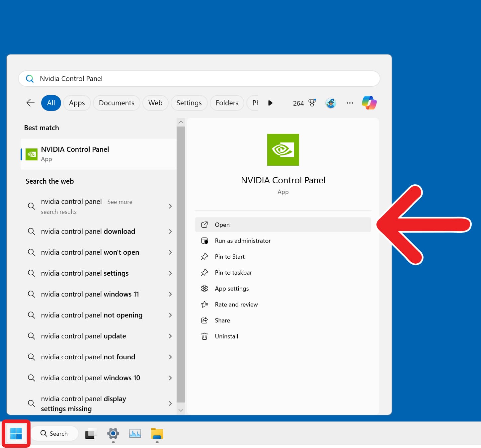Expand the 'nvidia control panel - See more' chevron
The image size is (481, 448).
pos(170,206)
